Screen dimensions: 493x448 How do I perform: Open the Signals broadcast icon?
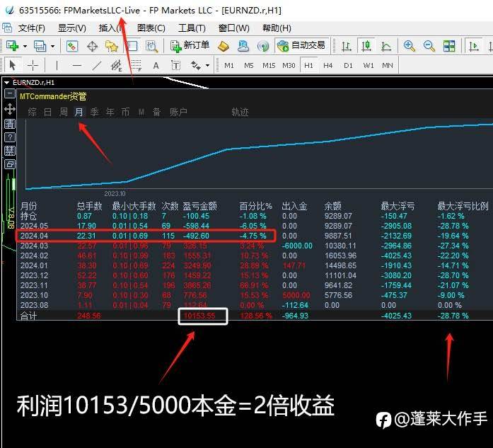click(263, 46)
